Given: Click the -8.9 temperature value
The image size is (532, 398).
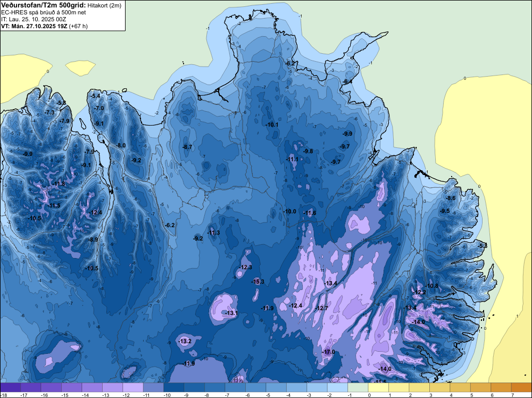Looking at the screenshot, I should pos(93,239).
